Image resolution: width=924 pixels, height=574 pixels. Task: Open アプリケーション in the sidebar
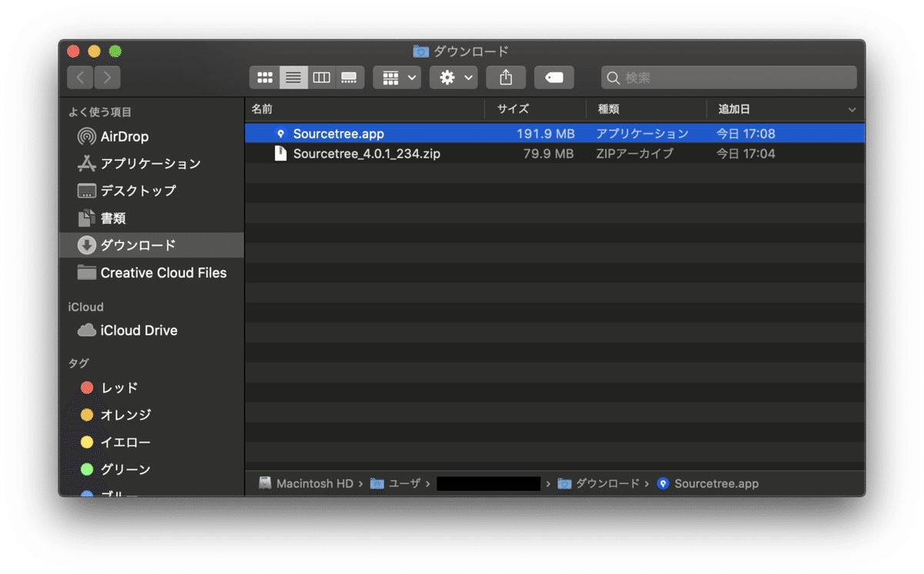[x=151, y=163]
